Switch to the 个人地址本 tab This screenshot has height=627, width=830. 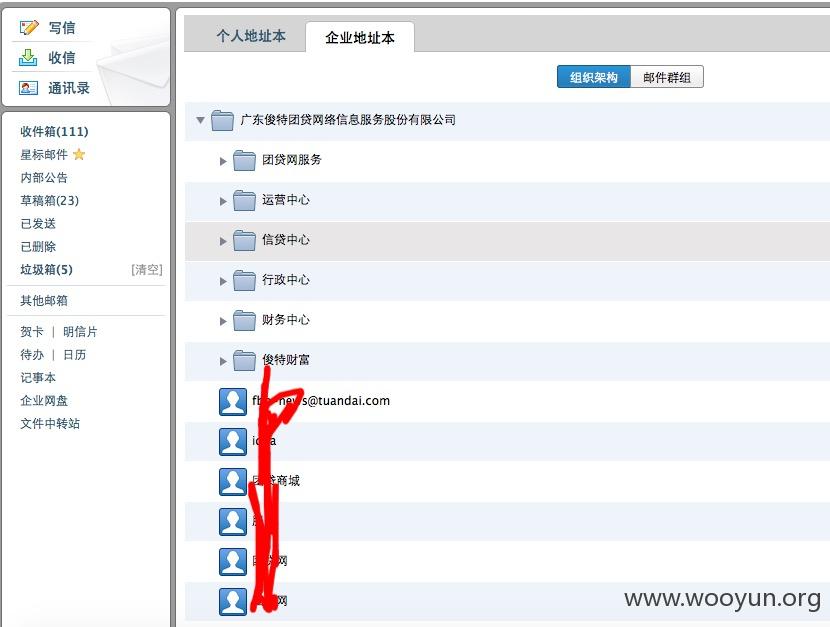click(251, 36)
